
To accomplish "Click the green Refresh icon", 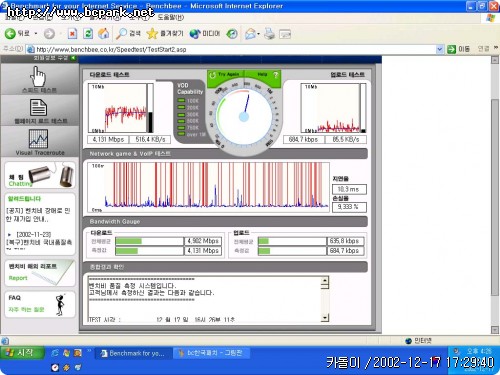I will [88, 33].
